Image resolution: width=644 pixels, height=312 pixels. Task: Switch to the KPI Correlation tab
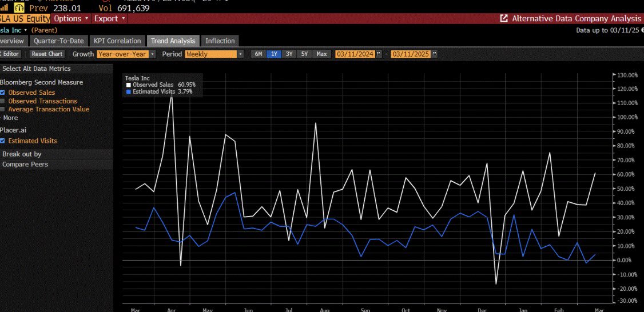click(x=117, y=41)
